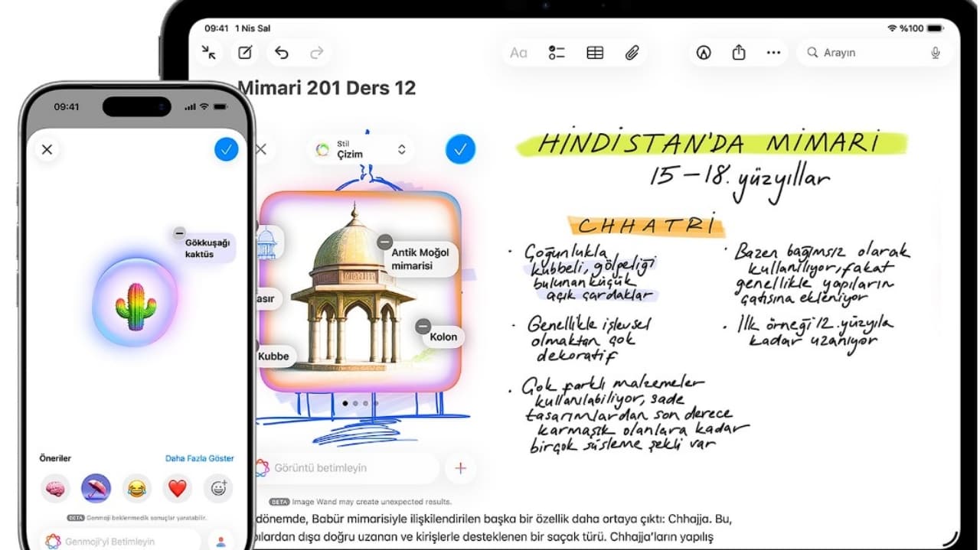Remove the Antik Moğol mimarisi tag
The image size is (980, 550).
(384, 242)
